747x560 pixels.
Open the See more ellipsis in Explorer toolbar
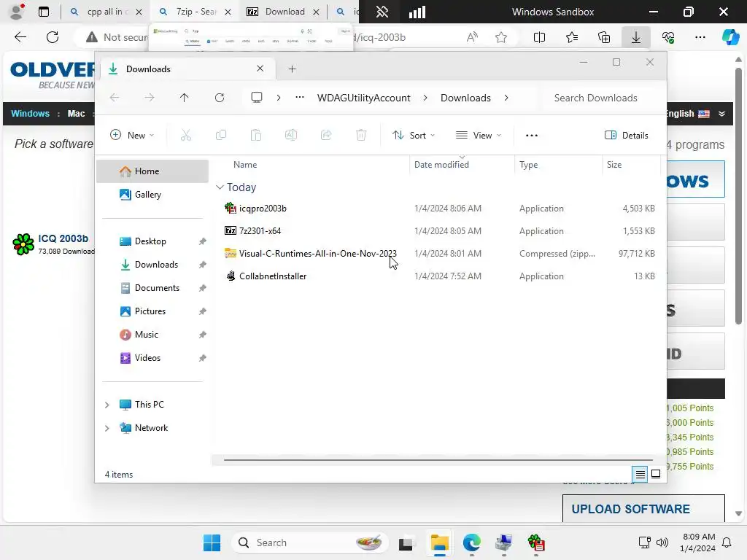point(532,135)
